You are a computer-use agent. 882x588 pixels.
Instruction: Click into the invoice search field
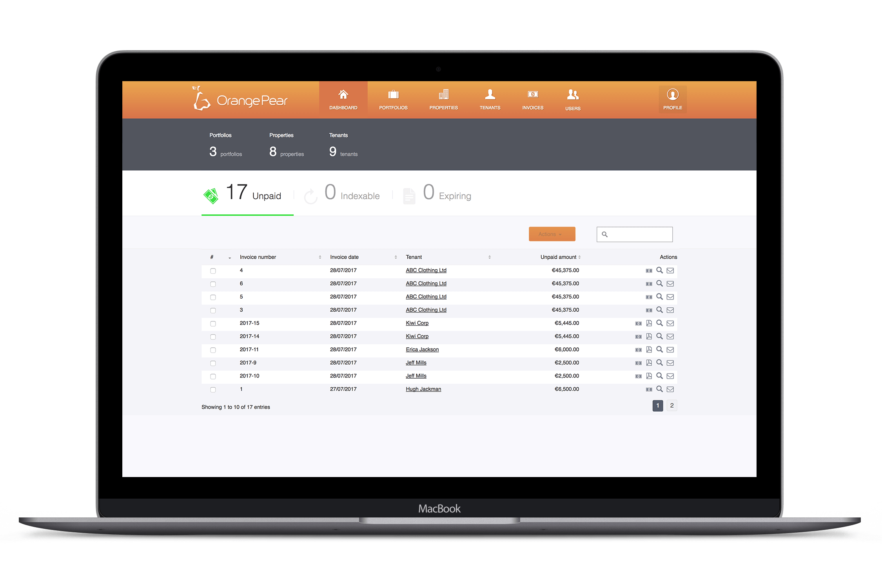point(635,234)
